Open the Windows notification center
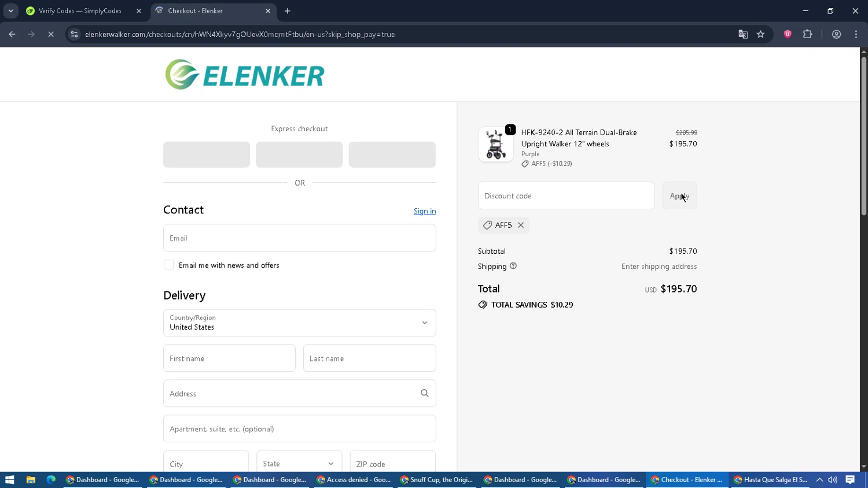Image resolution: width=868 pixels, height=488 pixels. [850, 479]
